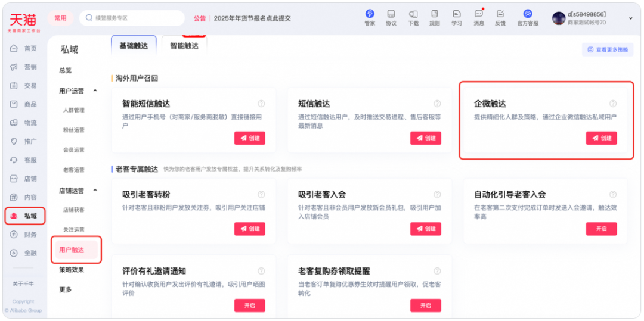Open the 学习 icon in top bar
The image size is (644, 321).
[x=456, y=14]
